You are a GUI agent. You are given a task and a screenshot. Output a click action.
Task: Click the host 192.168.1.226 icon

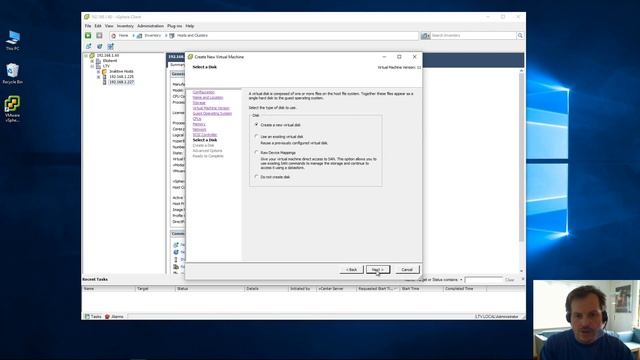pyautogui.click(x=104, y=77)
